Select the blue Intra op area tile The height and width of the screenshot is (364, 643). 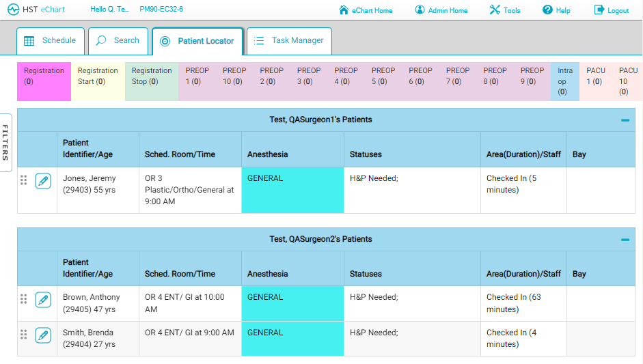click(564, 81)
